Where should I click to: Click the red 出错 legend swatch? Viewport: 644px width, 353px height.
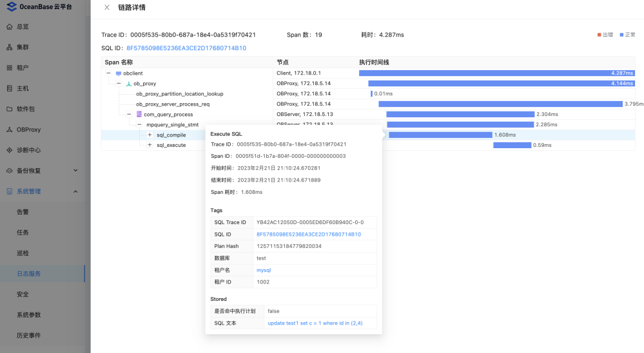600,35
